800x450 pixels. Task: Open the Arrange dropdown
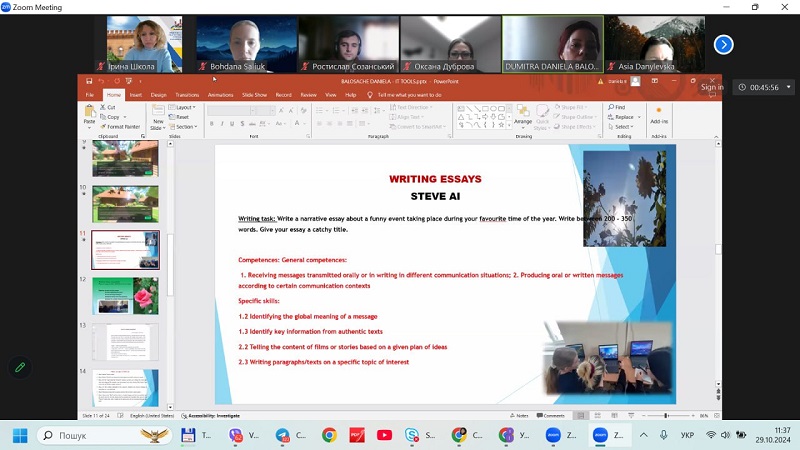[523, 117]
